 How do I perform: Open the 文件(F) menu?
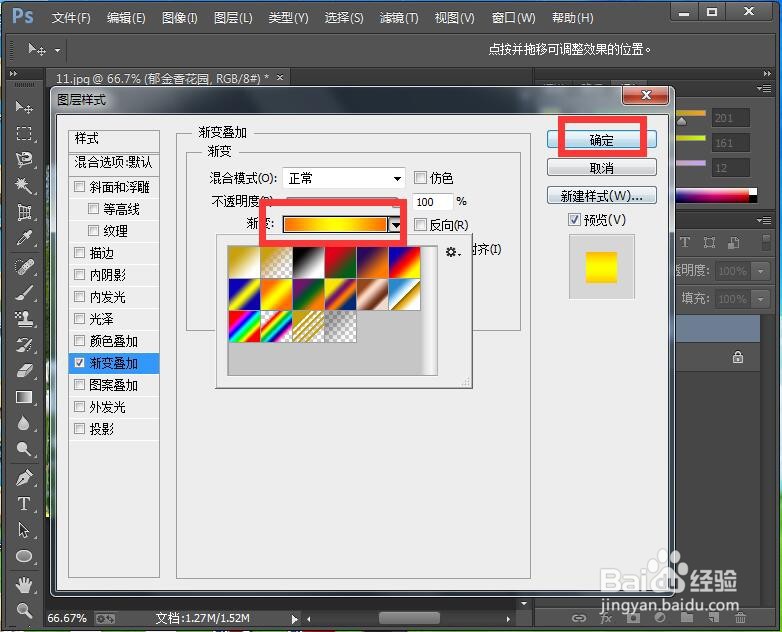[x=71, y=18]
